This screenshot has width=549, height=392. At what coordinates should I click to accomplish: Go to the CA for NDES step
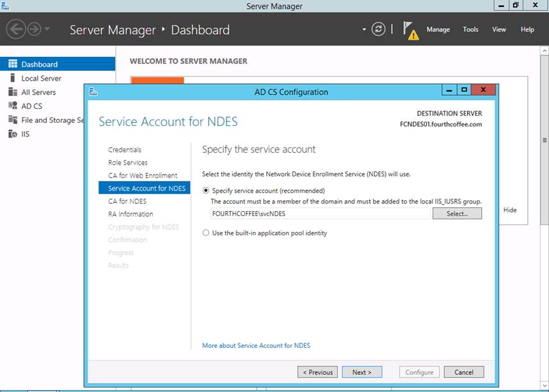click(127, 201)
